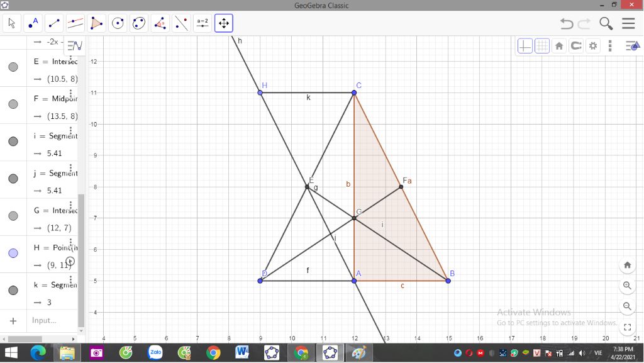Click the plus button beside Input
Screen dimensions: 644x363
[x=13, y=321]
